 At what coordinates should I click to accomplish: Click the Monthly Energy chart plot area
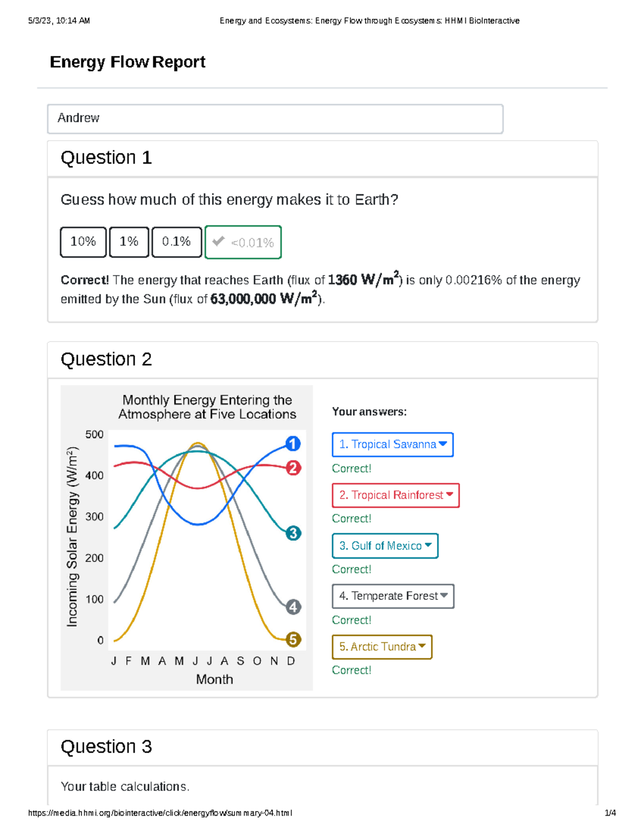coord(207,540)
